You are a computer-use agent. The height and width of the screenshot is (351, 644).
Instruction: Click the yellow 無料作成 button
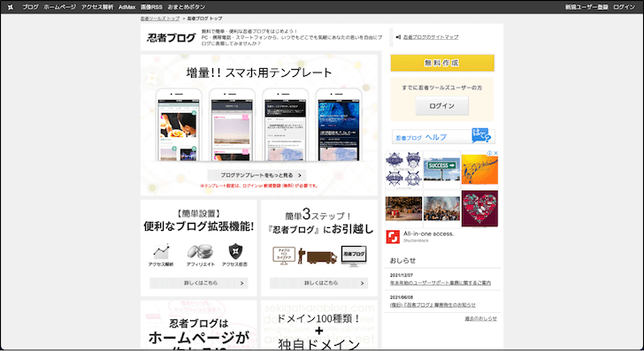click(442, 63)
